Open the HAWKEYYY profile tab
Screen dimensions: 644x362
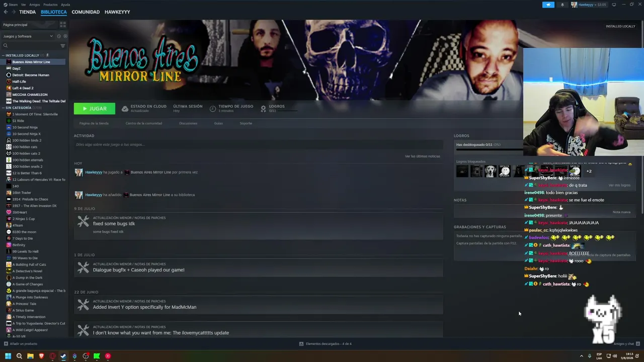[117, 12]
